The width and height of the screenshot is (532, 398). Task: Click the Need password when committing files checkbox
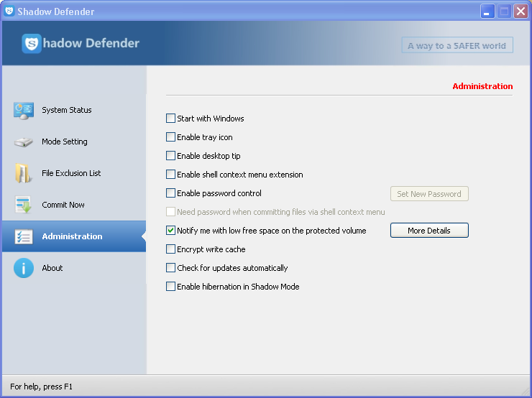[x=170, y=211]
